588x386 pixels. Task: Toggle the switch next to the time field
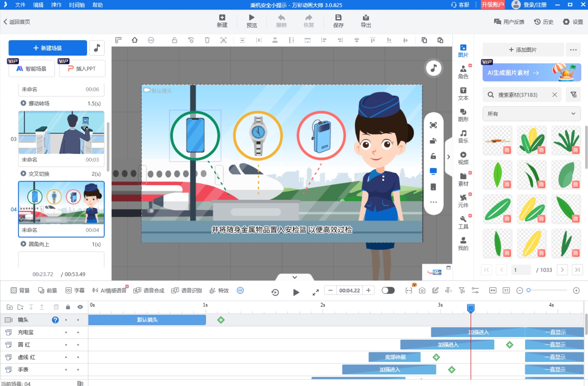[388, 291]
